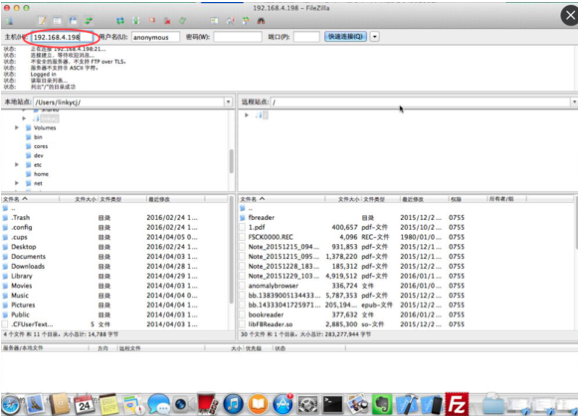Click local site path /Users/linkycj/ field
Image resolution: width=582 pixels, height=420 pixels.
[129, 102]
